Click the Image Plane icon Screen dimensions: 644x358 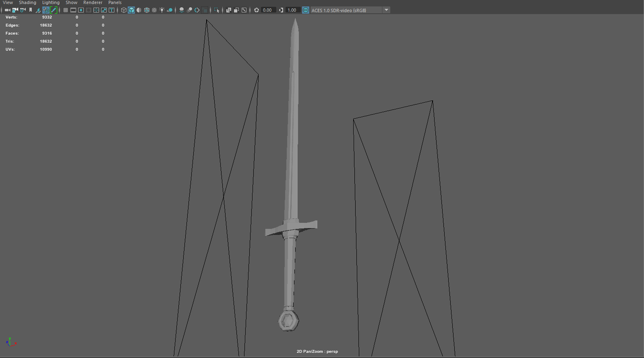[38, 10]
